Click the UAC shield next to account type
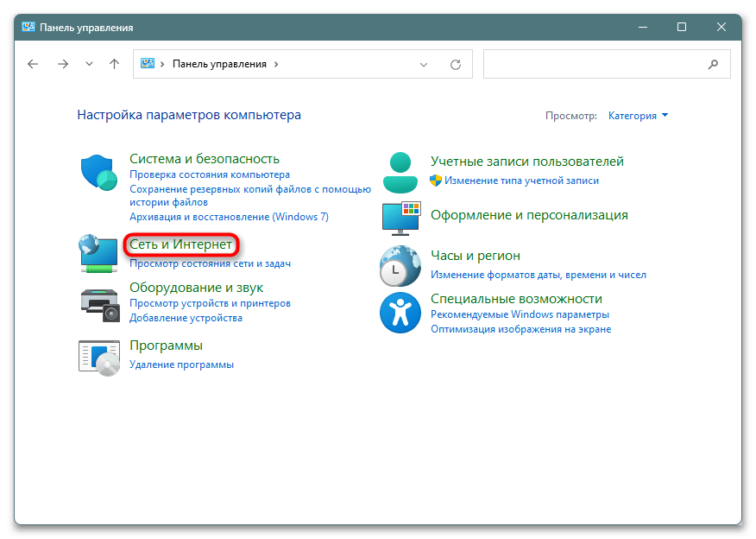This screenshot has height=539, width=756. (x=436, y=181)
